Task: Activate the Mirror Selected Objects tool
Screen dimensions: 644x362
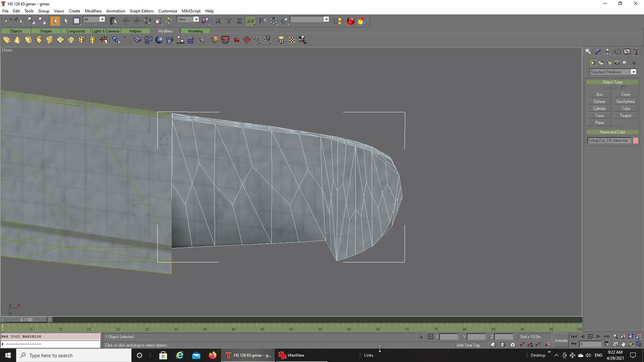Action: click(x=262, y=21)
